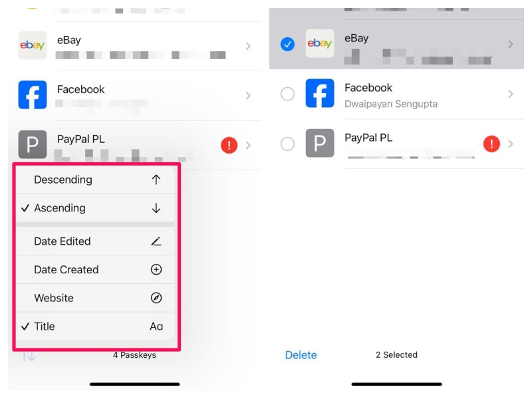This screenshot has height=399, width=532.
Task: Open Facebook details via right-pane chevron
Action: [510, 94]
